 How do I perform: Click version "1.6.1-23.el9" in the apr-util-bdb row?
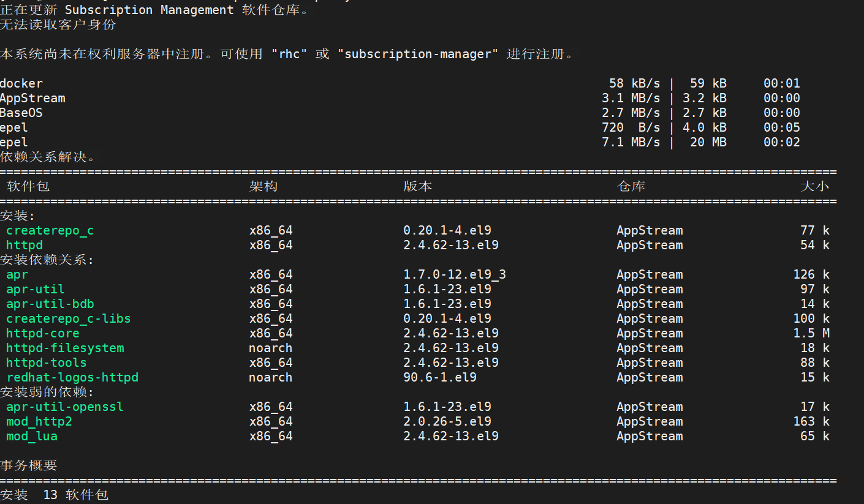pos(447,304)
